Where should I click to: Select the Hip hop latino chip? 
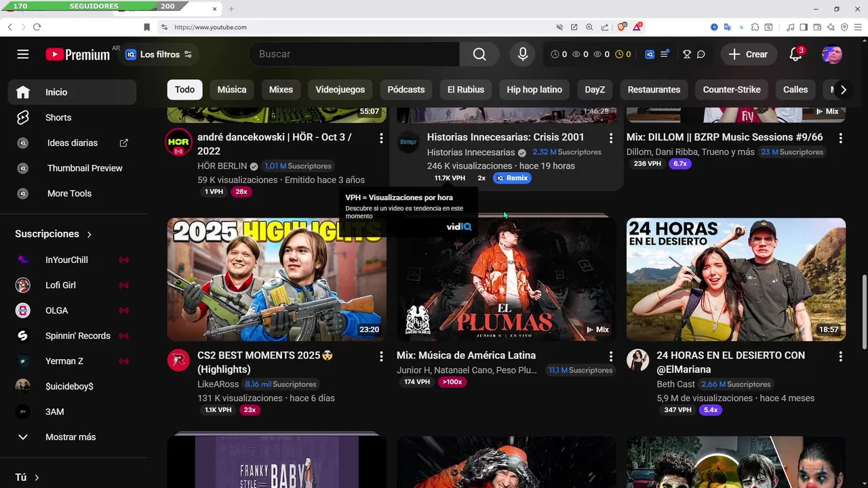[534, 89]
